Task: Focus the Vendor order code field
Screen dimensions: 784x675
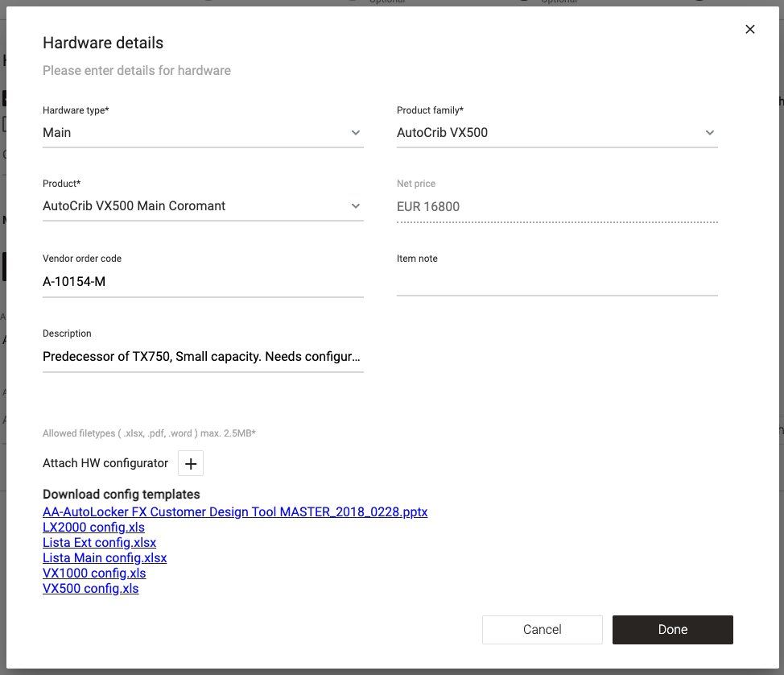Action: point(203,282)
